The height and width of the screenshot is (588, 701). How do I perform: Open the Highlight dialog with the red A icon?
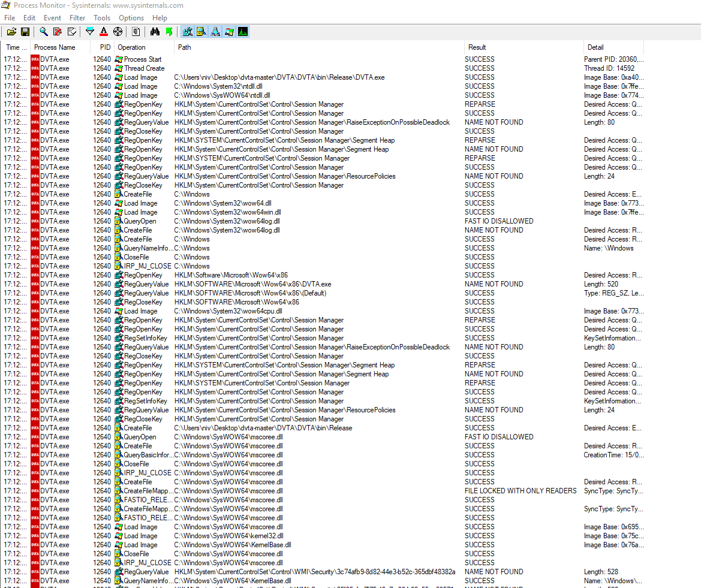[104, 32]
